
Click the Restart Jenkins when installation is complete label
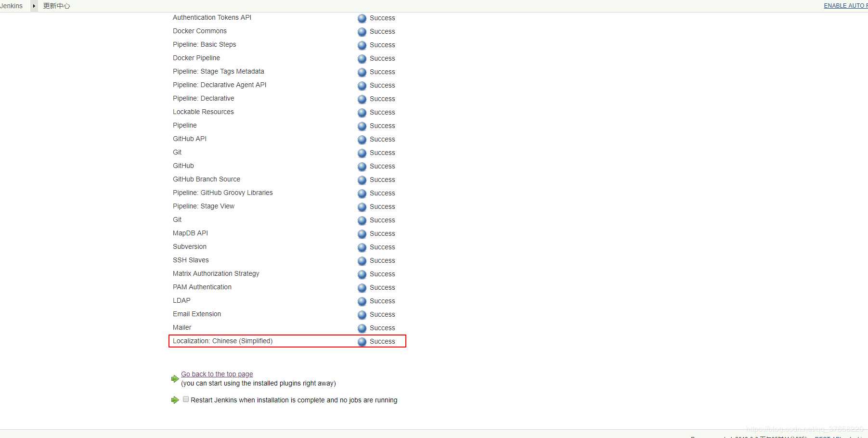coord(294,400)
